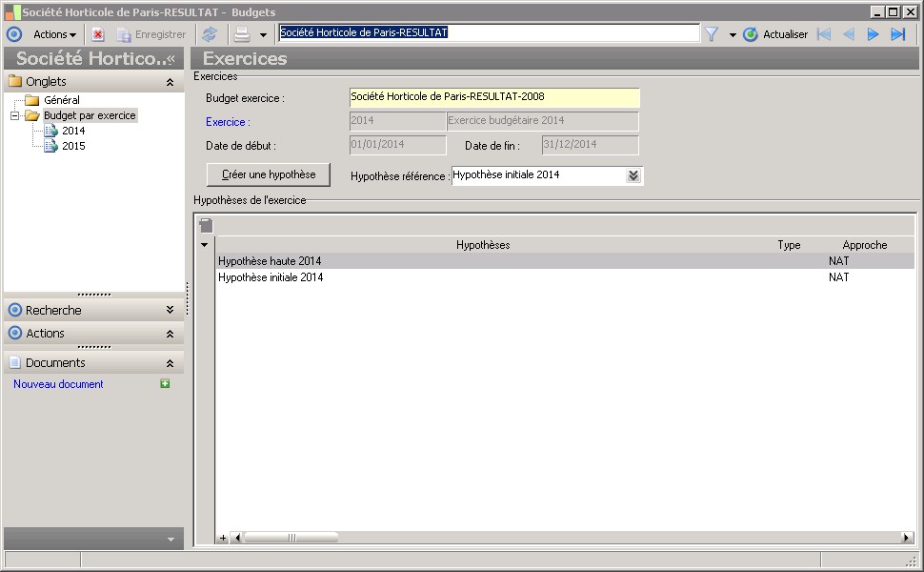Click the Exercice link label
The image size is (924, 572).
point(228,122)
